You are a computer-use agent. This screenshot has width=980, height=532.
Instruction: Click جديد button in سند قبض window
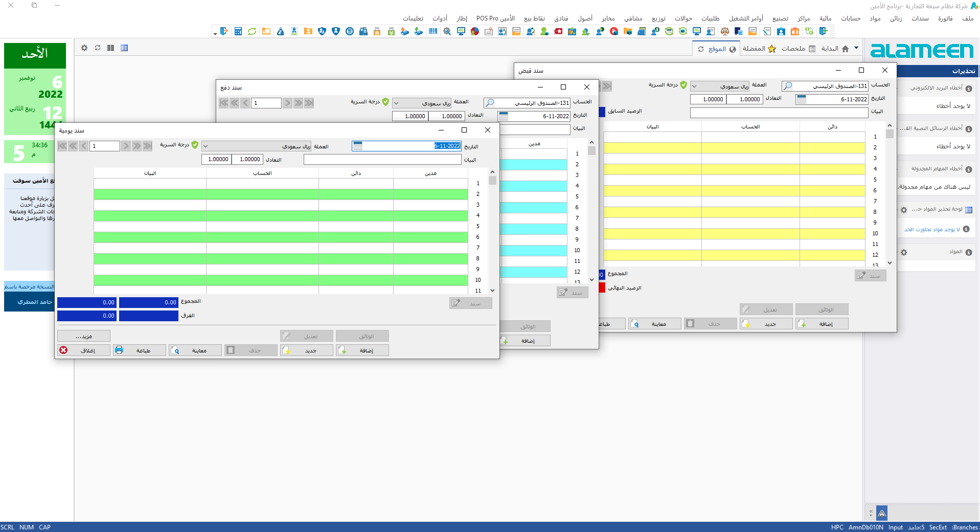click(x=766, y=324)
